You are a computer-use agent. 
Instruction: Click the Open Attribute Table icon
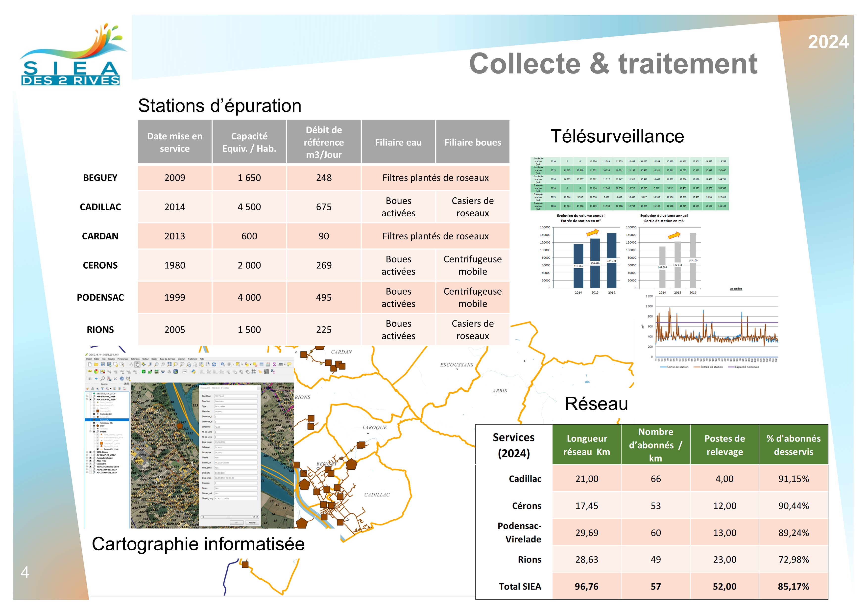pos(261,364)
